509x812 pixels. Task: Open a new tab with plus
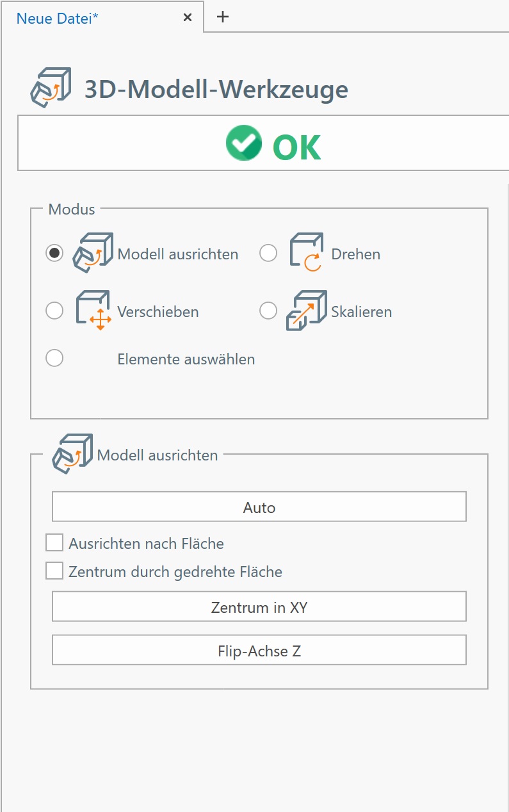(x=222, y=17)
